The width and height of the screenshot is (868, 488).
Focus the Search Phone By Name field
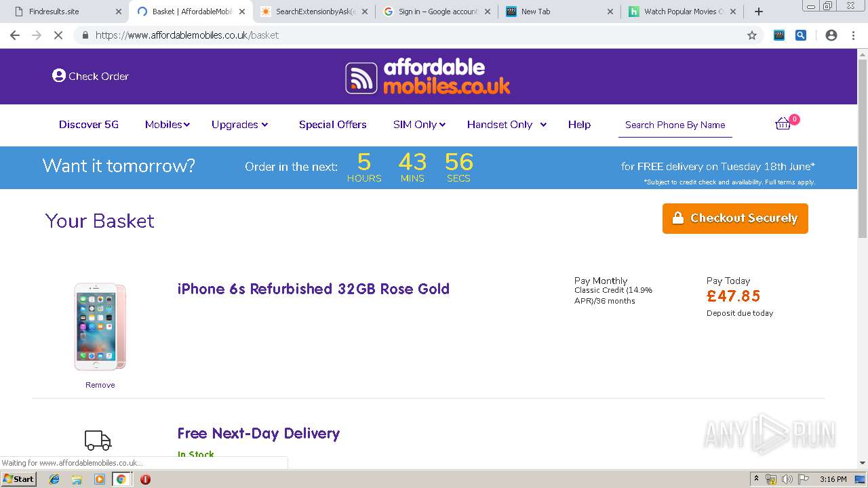[x=675, y=125]
